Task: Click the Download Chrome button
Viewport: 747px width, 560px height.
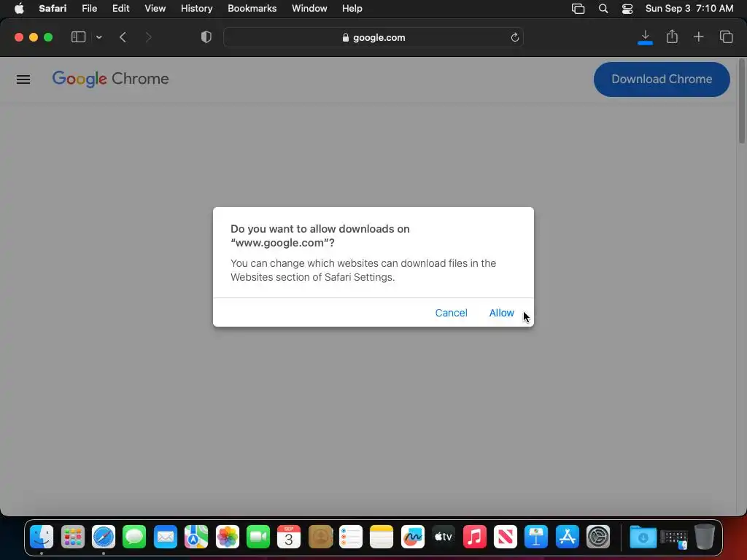Action: (661, 79)
